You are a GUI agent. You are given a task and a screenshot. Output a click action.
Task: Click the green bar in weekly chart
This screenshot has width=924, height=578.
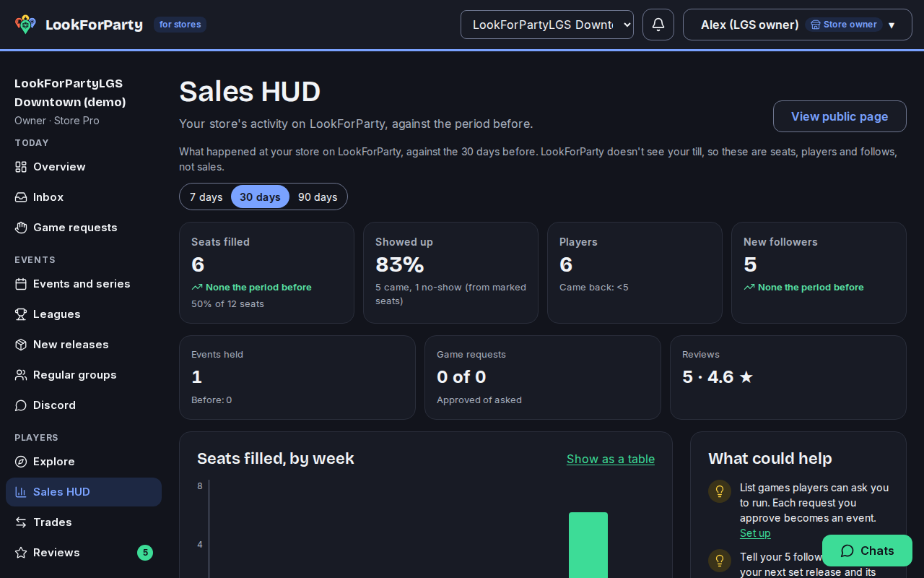click(588, 545)
